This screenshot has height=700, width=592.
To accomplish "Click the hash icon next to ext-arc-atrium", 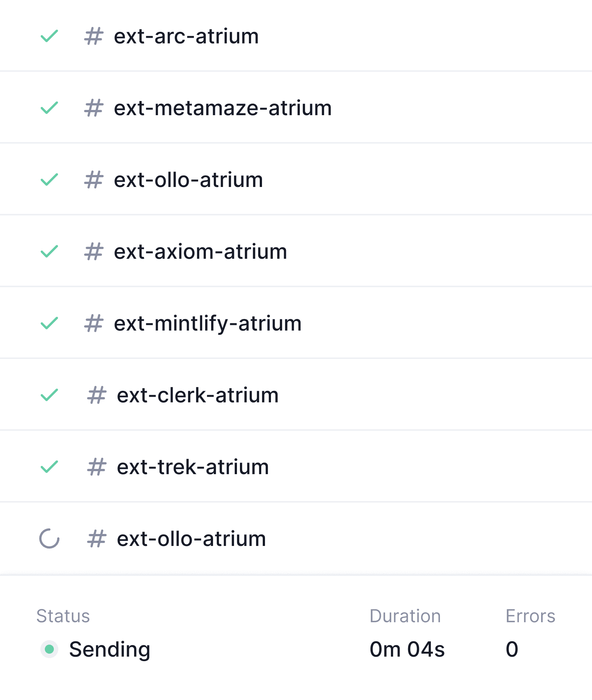I will [93, 36].
